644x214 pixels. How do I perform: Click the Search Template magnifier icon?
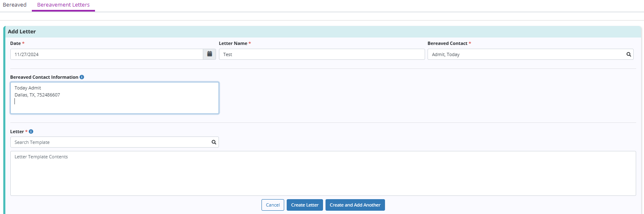214,142
